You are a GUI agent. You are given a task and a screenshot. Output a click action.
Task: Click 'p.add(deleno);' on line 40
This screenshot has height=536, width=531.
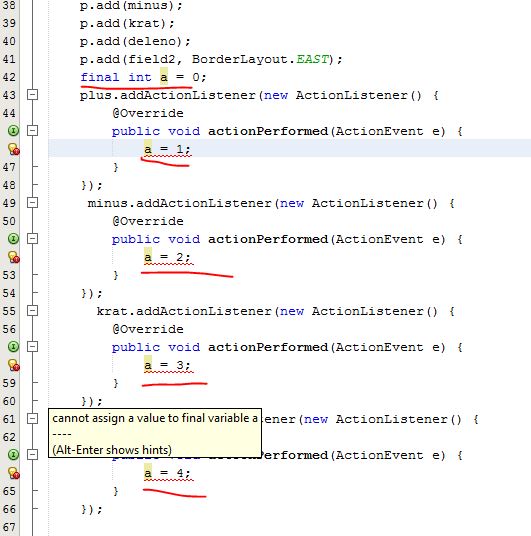[x=135, y=41]
